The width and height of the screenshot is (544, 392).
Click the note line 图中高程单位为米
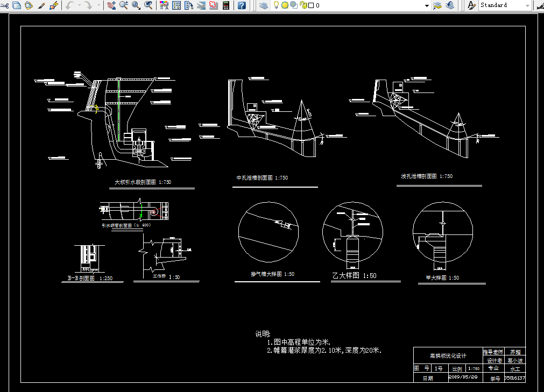click(299, 342)
